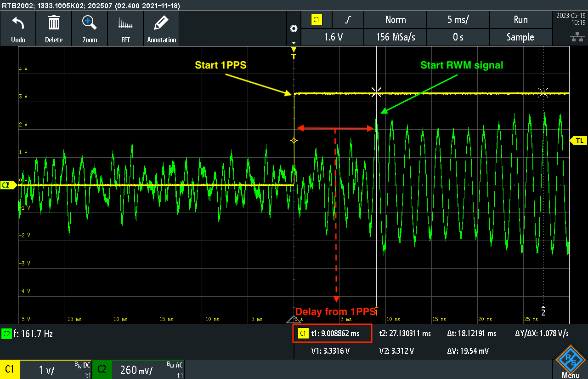588x379 pixels.
Task: Open the Sample acquisition mode setting
Action: 520,37
